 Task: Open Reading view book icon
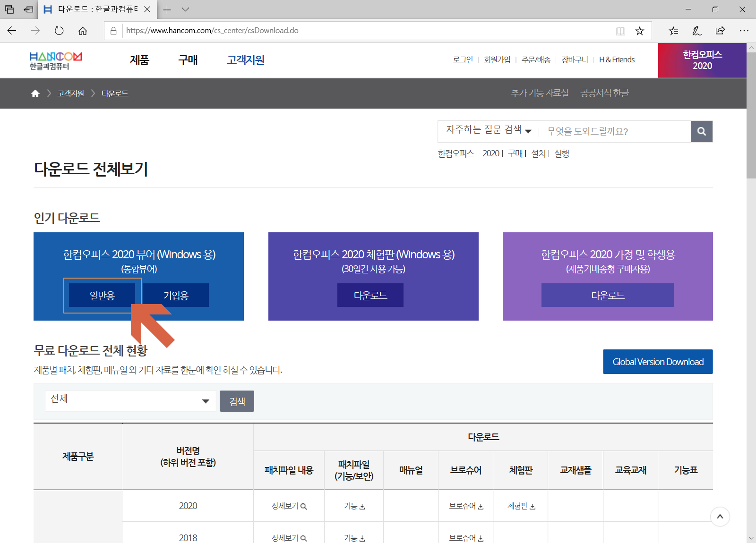[620, 31]
